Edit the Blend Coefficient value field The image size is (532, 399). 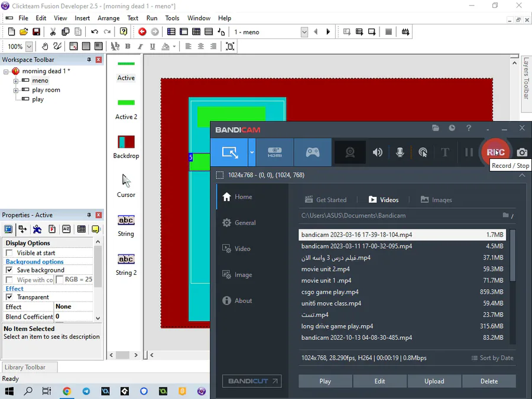[73, 316]
